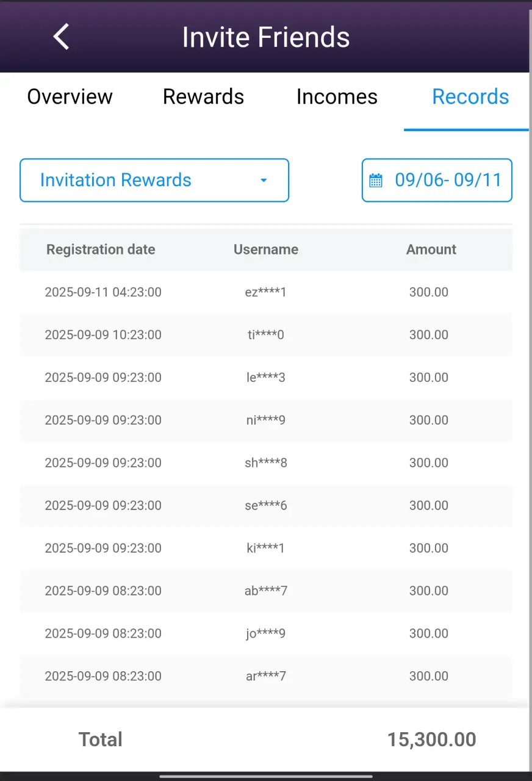Click username ab****7
The width and height of the screenshot is (532, 781).
click(266, 591)
